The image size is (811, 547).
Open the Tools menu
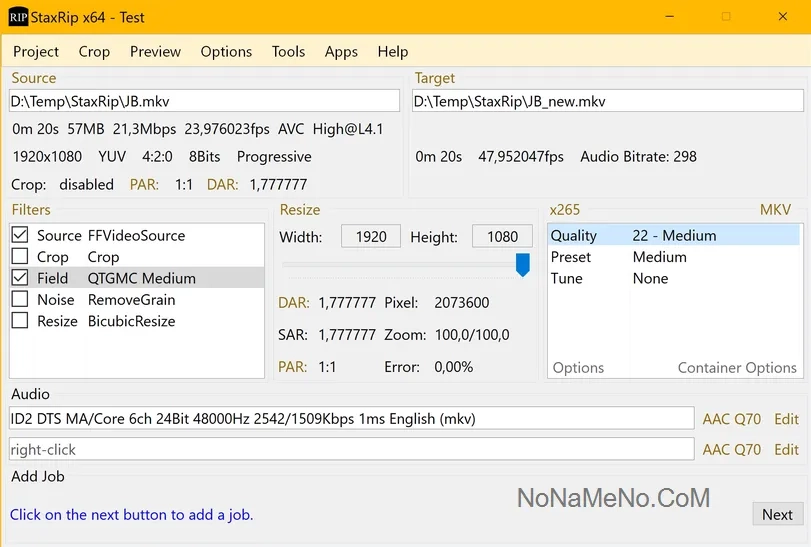pos(288,52)
